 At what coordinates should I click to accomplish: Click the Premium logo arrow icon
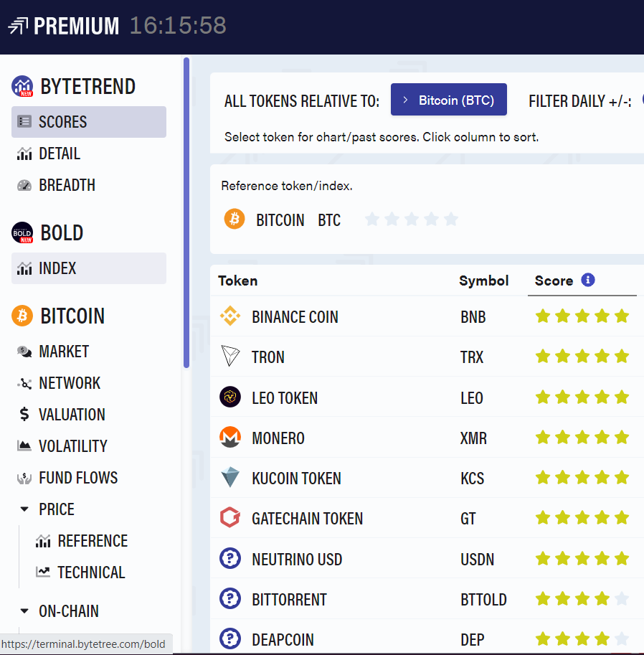point(18,26)
